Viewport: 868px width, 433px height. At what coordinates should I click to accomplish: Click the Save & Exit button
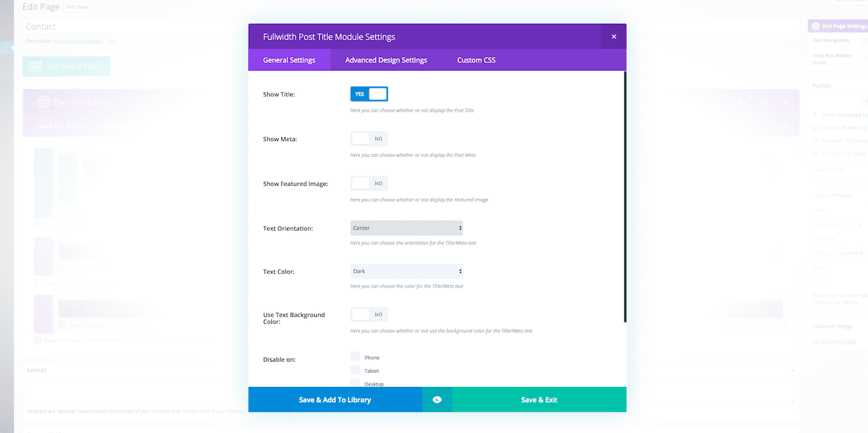coord(539,400)
